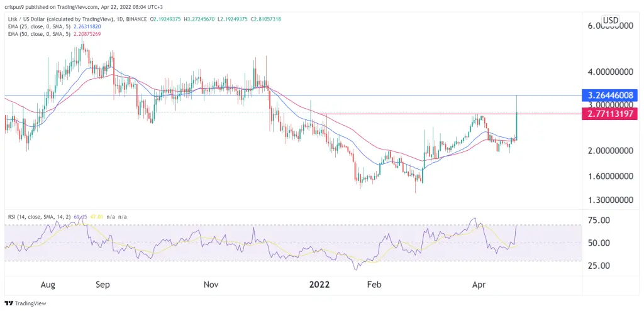This screenshot has height=311, width=644.
Task: Click the 1.30000000 price axis label
Action: tap(609, 200)
